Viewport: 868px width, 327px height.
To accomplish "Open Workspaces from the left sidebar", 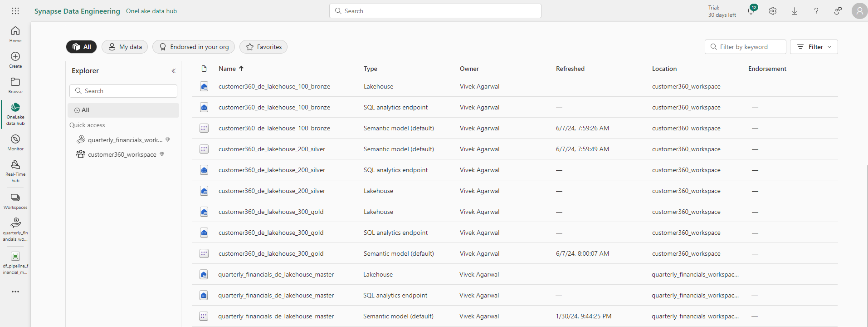I will click(x=15, y=201).
